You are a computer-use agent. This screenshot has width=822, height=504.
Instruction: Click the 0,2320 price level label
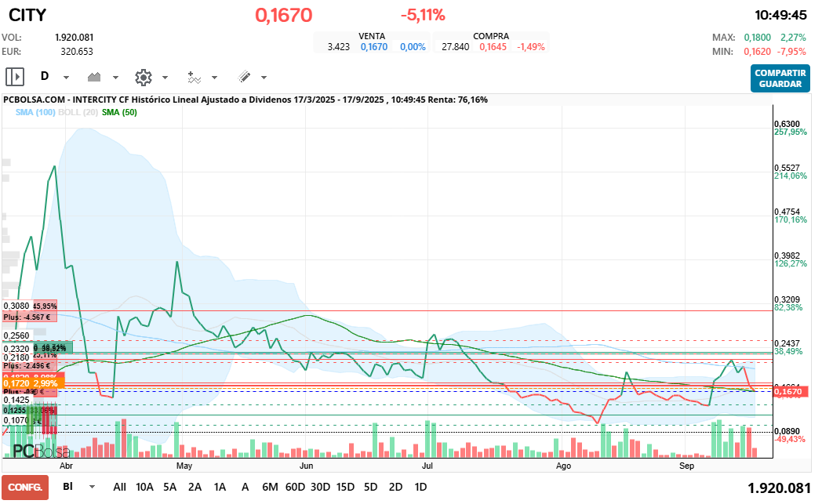16,349
